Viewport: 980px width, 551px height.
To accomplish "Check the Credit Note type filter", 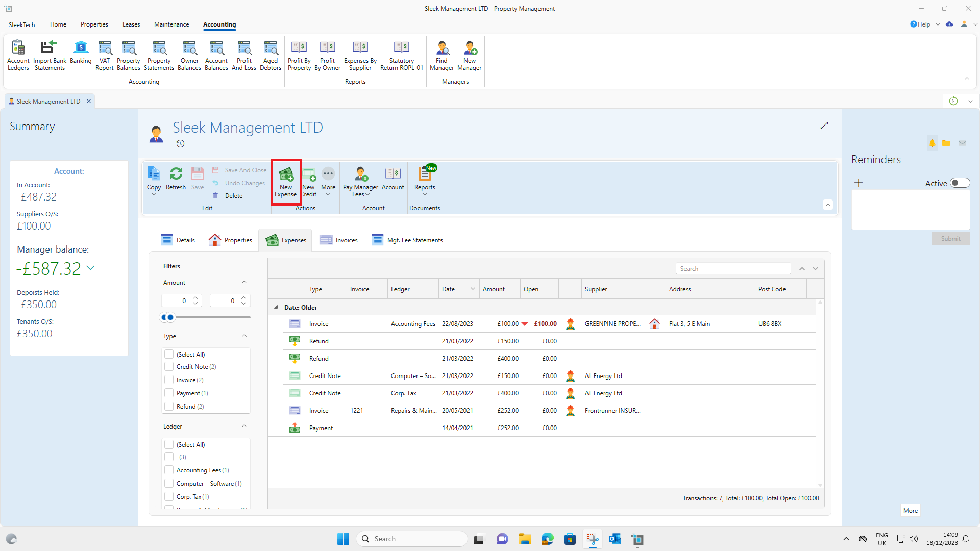I will [x=169, y=367].
